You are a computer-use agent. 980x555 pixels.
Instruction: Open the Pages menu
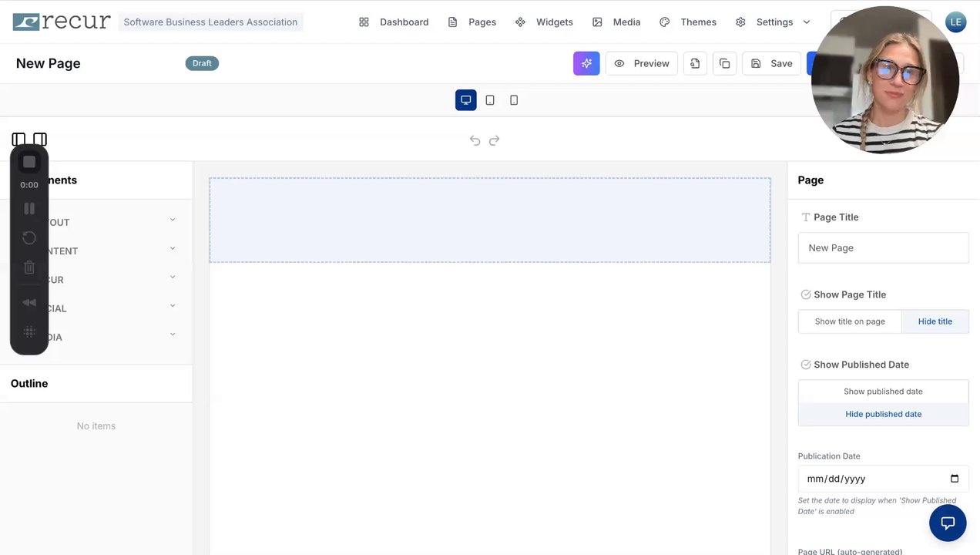pos(472,22)
